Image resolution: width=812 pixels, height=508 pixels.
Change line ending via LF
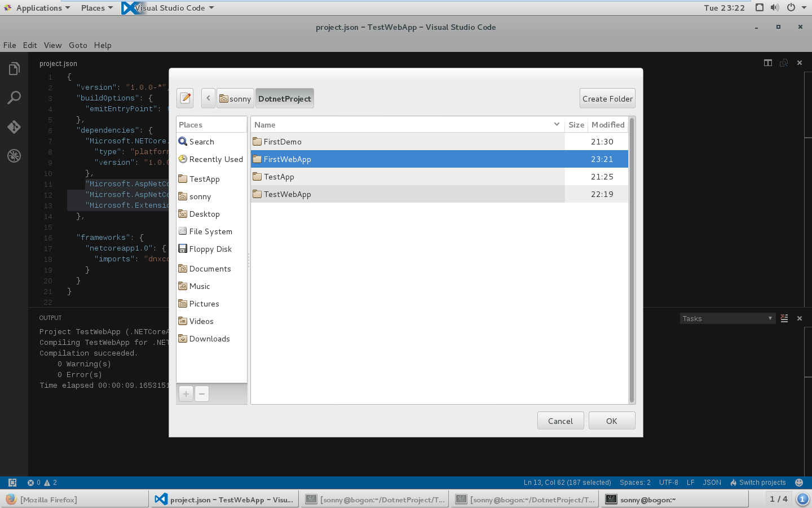click(x=691, y=483)
